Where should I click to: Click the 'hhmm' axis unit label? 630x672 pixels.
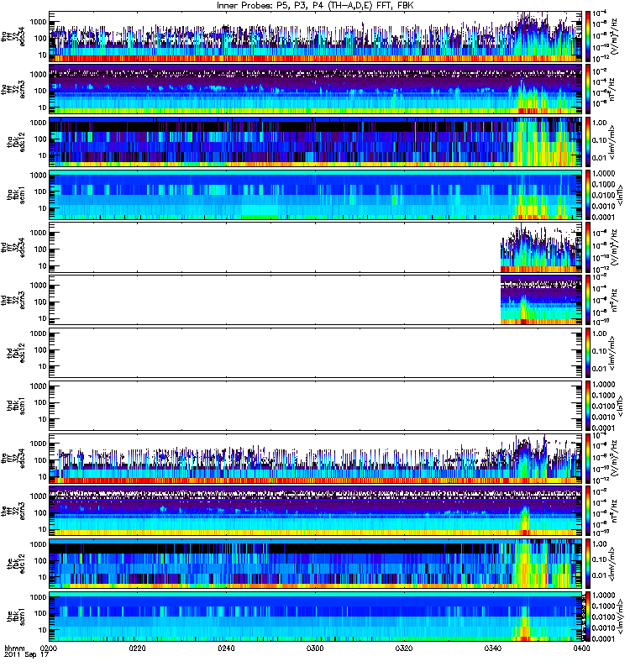[15, 648]
